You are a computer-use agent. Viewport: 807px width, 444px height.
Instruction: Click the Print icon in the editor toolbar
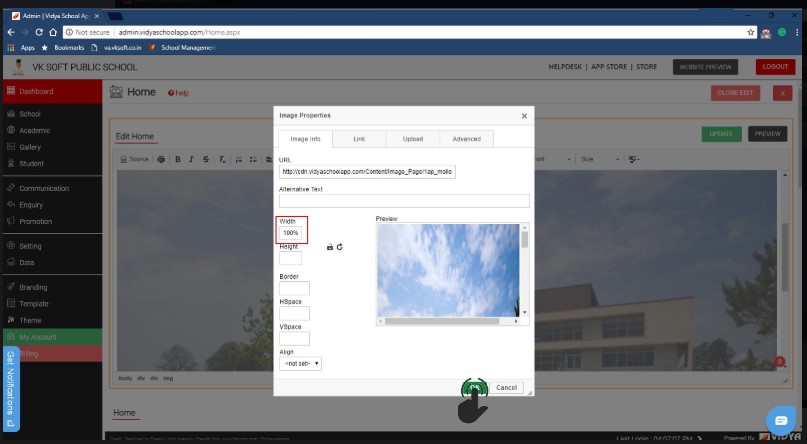pyautogui.click(x=161, y=159)
